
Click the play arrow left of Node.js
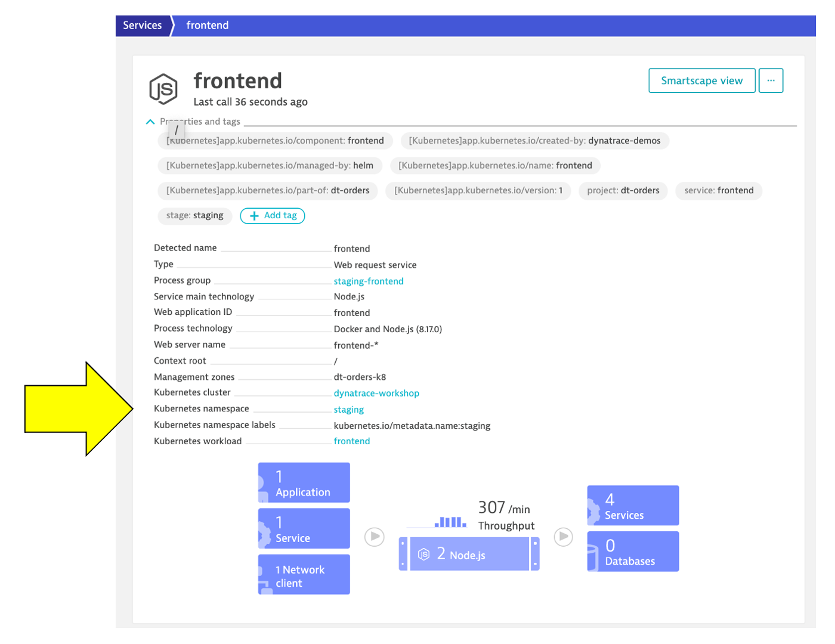[375, 537]
